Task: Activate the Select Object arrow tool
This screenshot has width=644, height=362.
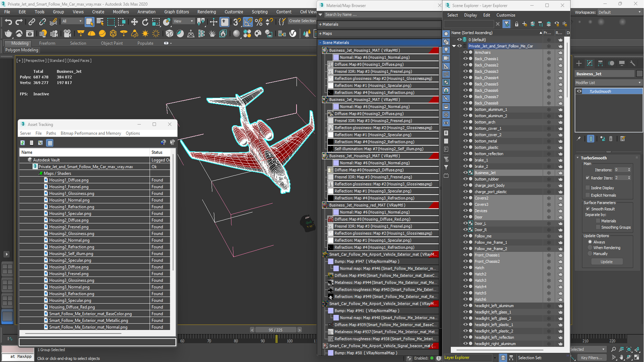Action: pyautogui.click(x=89, y=22)
